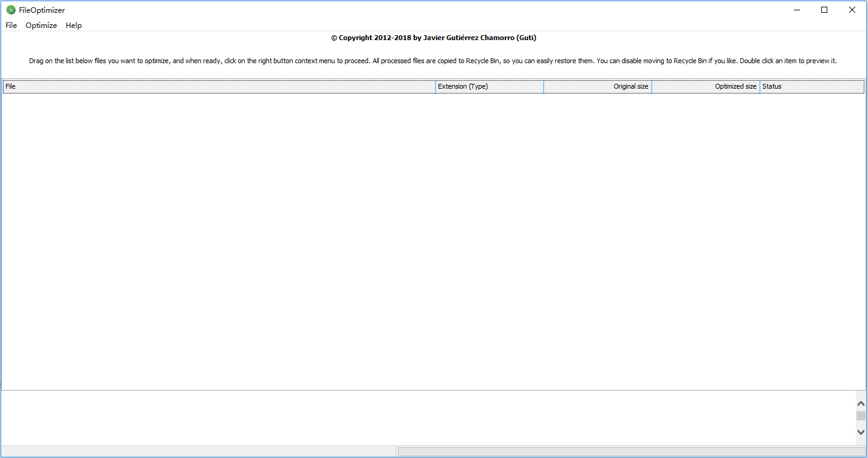Sort by the Status column header

tap(812, 86)
